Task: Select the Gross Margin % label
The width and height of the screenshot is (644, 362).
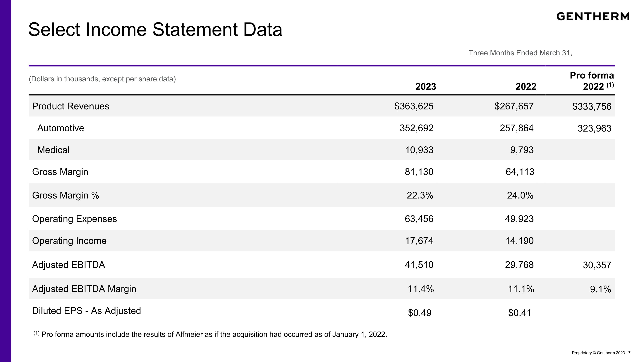Action: pyautogui.click(x=65, y=195)
